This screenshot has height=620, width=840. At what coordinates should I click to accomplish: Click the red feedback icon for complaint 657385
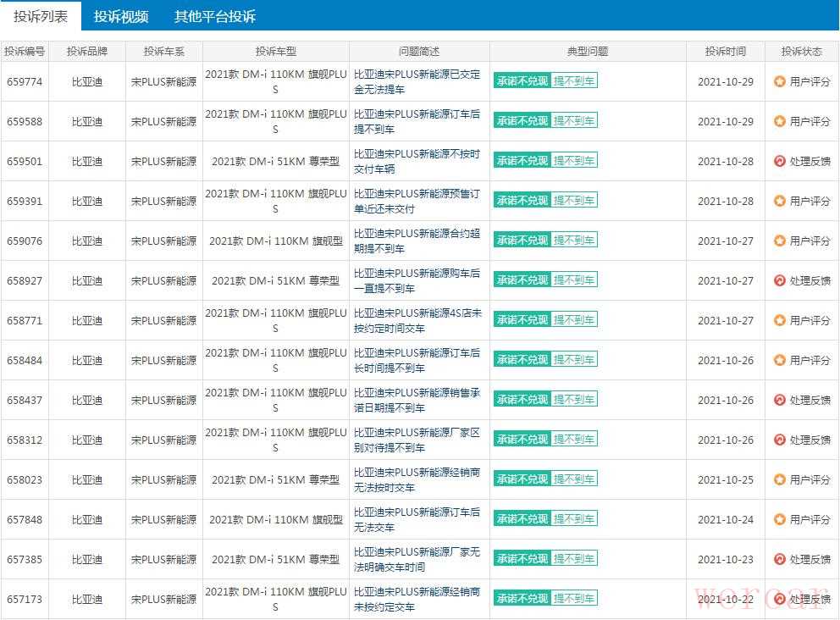pos(780,560)
